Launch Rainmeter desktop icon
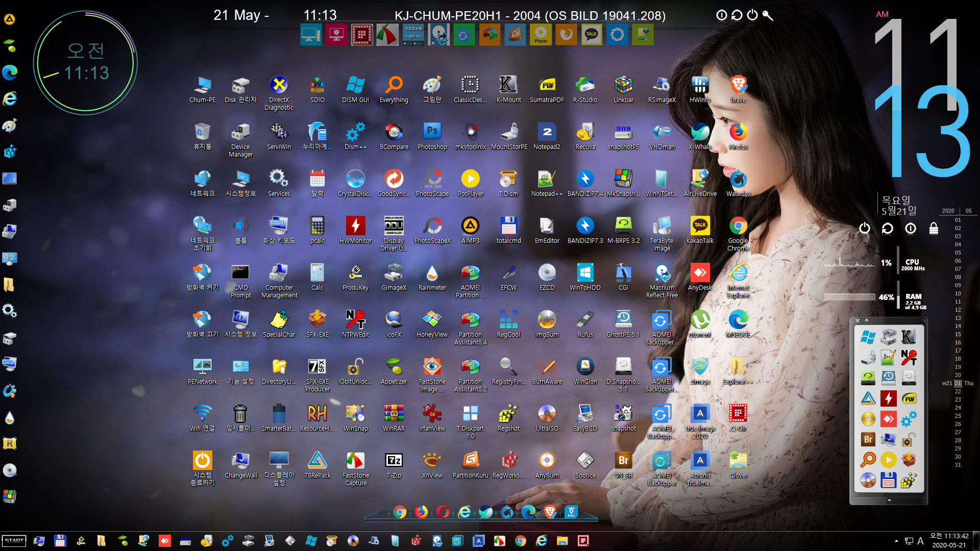 point(432,278)
